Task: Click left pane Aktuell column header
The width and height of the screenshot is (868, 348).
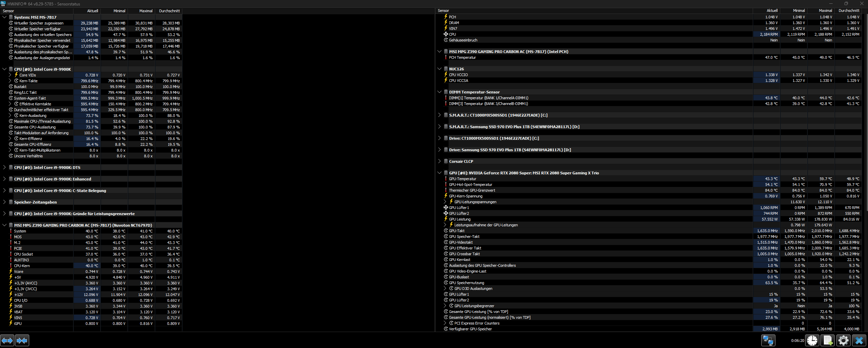Action: [87, 11]
